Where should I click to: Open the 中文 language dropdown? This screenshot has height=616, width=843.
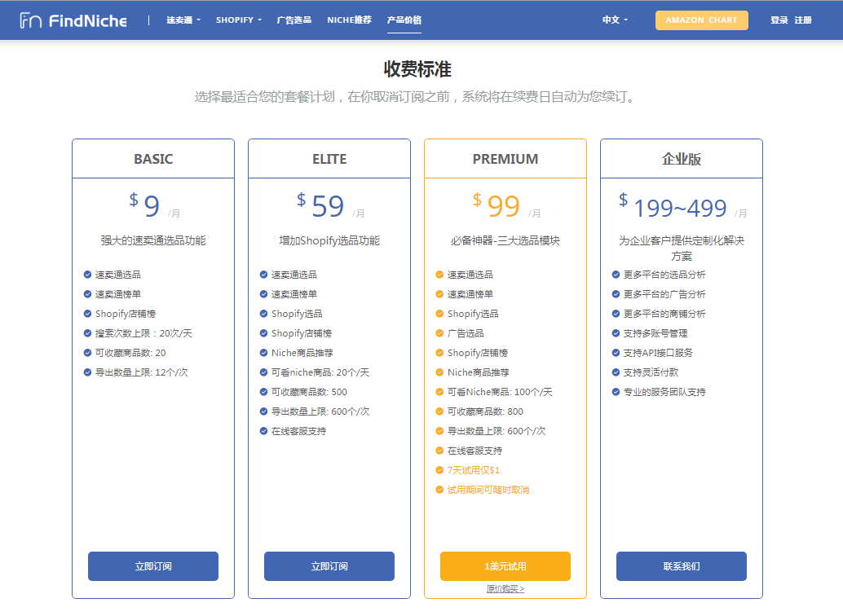(x=613, y=20)
